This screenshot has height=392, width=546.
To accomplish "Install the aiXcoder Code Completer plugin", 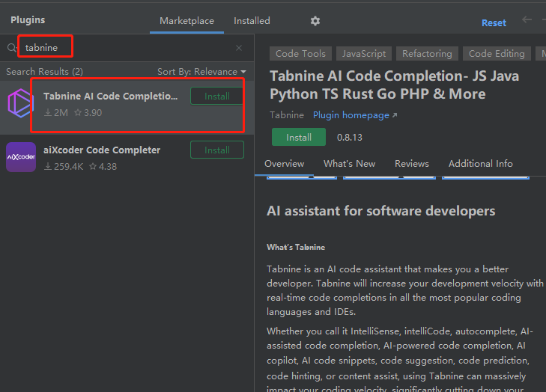I will [x=217, y=150].
